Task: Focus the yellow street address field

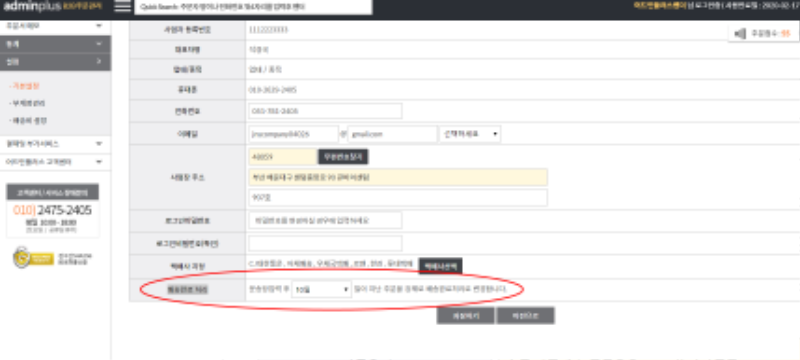Action: pos(398,177)
